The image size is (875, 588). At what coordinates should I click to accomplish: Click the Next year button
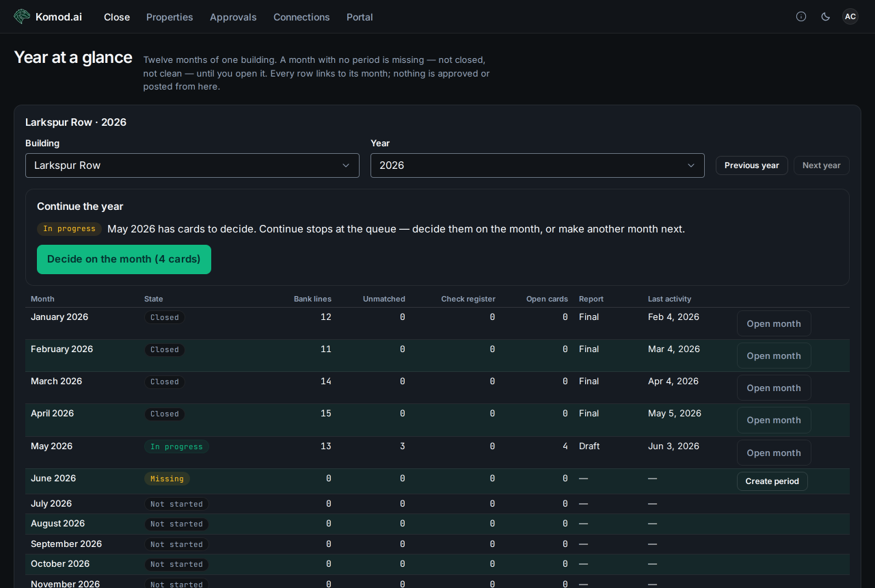[x=822, y=165]
